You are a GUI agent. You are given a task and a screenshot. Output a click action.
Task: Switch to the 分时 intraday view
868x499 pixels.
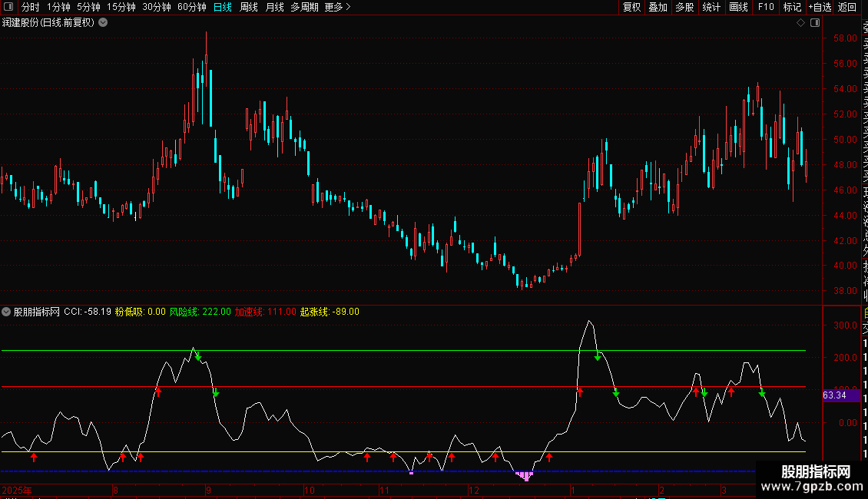[x=30, y=8]
